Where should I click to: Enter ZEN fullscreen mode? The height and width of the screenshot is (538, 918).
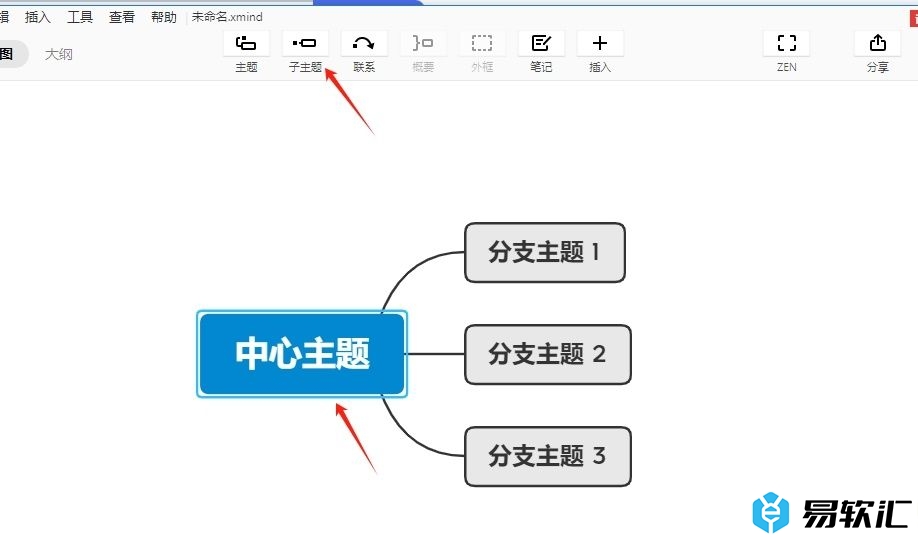tap(786, 43)
